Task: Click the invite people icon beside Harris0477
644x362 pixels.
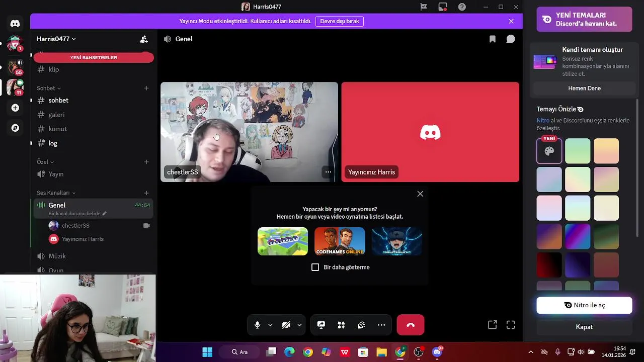Action: coord(144,39)
